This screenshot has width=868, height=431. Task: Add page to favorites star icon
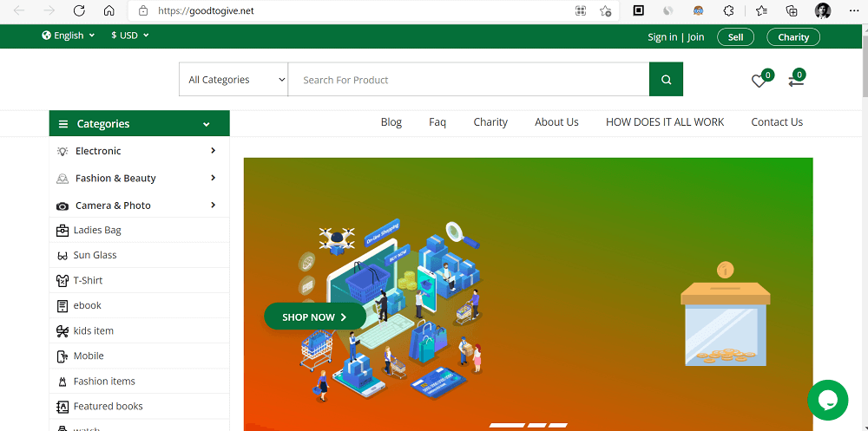pyautogui.click(x=606, y=11)
